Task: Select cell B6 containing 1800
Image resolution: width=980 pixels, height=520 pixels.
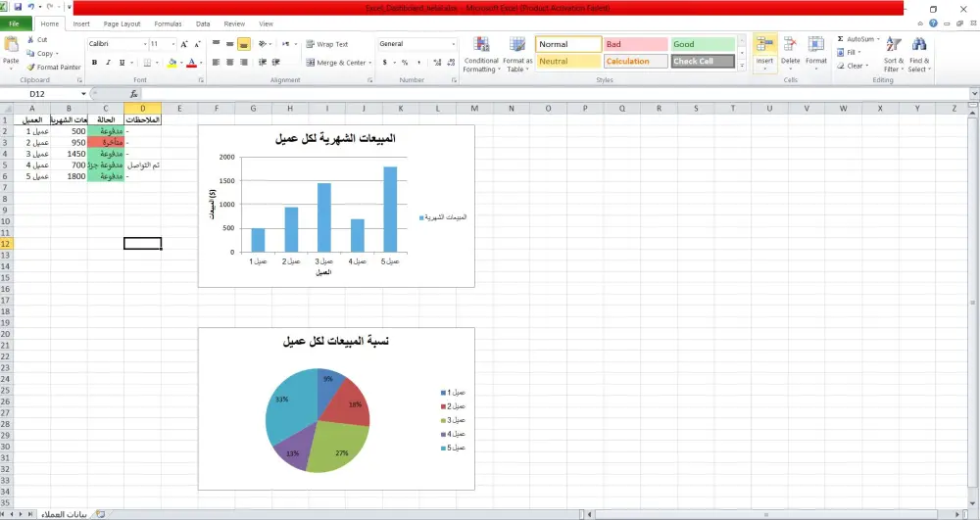Action: (x=69, y=176)
